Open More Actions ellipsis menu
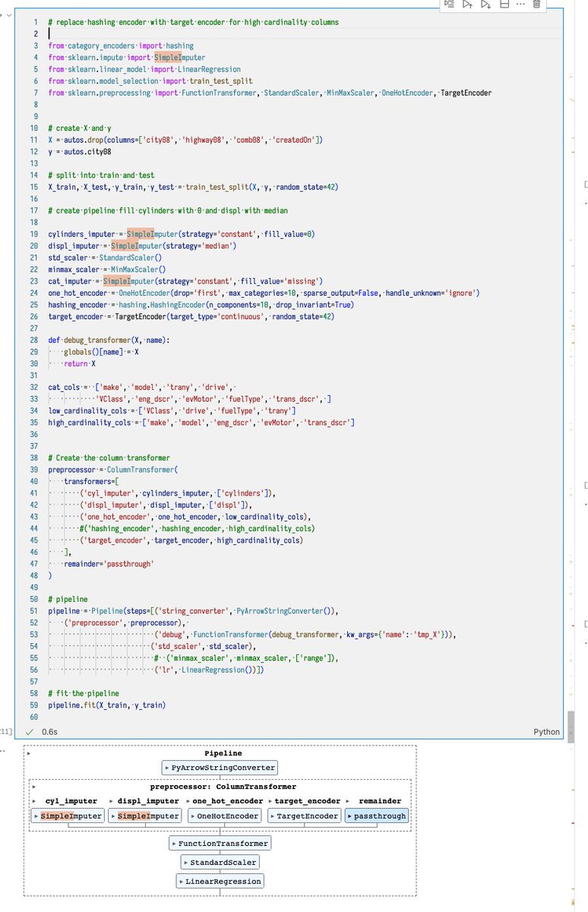588x912 pixels. 520,5
